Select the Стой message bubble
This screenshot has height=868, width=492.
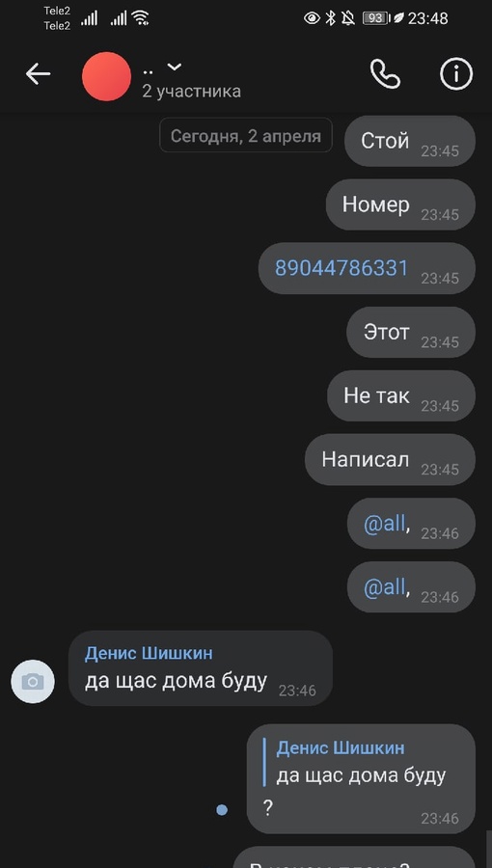tap(410, 141)
